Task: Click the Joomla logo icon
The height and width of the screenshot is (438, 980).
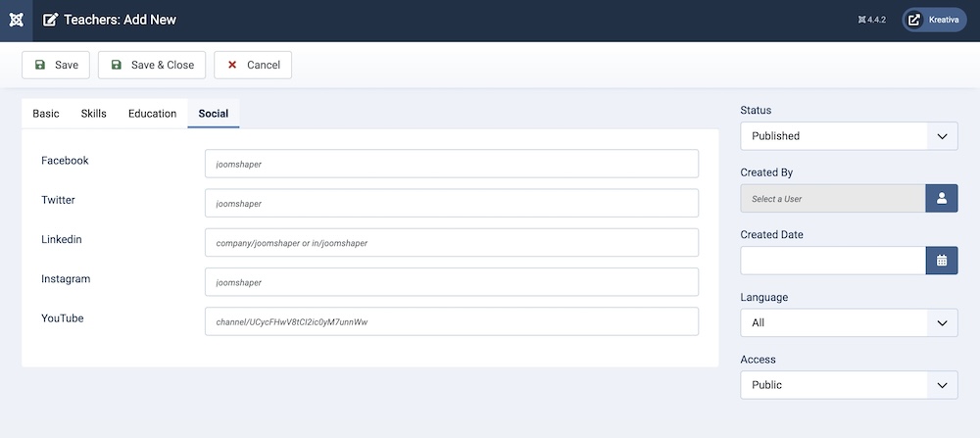Action: [x=17, y=20]
